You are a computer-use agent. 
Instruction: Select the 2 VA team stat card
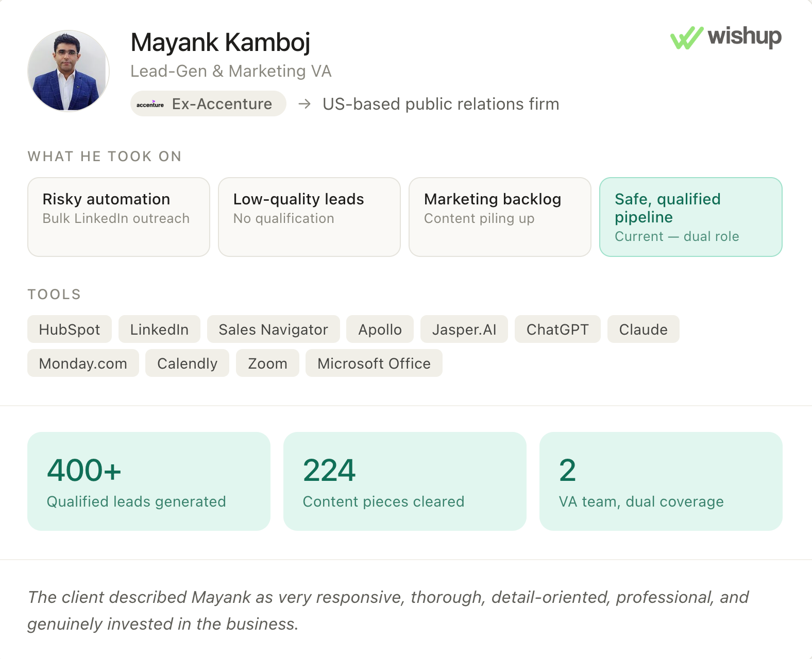pyautogui.click(x=661, y=481)
